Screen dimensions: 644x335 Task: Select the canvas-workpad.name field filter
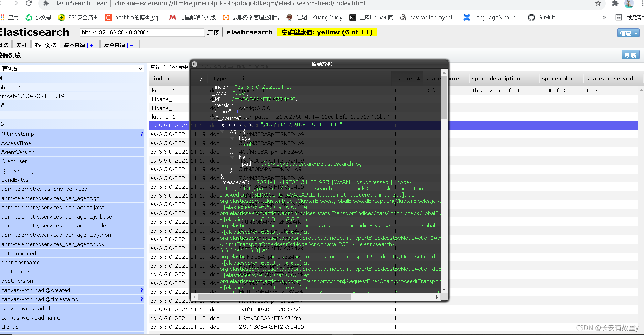[x=72, y=318]
